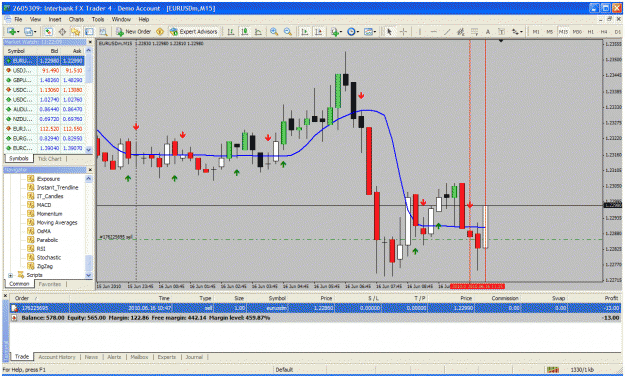Image resolution: width=625 pixels, height=376 pixels.
Task: Switch to H4 timeframe
Action: click(x=604, y=31)
